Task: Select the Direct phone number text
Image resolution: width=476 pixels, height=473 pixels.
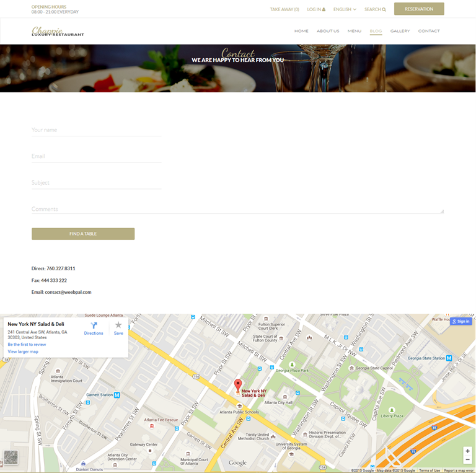Action: (53, 268)
